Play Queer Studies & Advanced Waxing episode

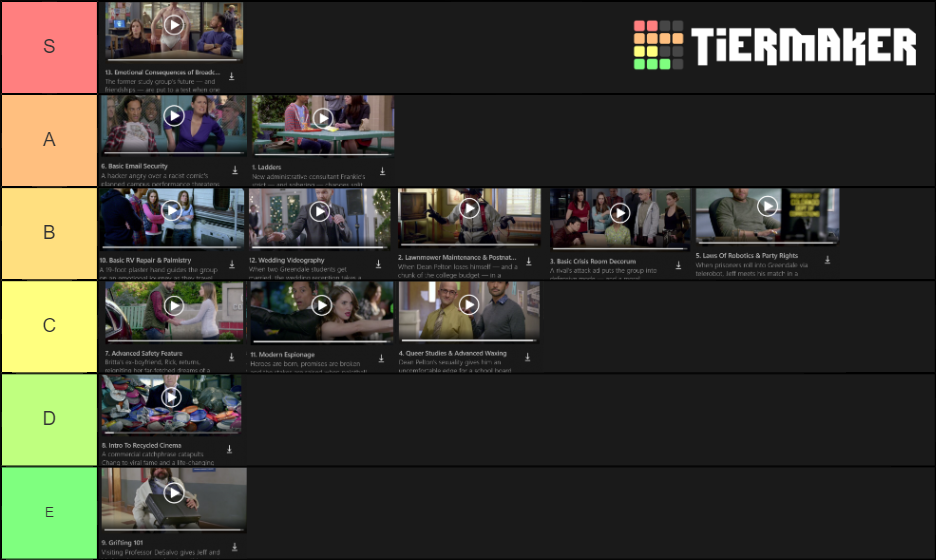coord(469,305)
